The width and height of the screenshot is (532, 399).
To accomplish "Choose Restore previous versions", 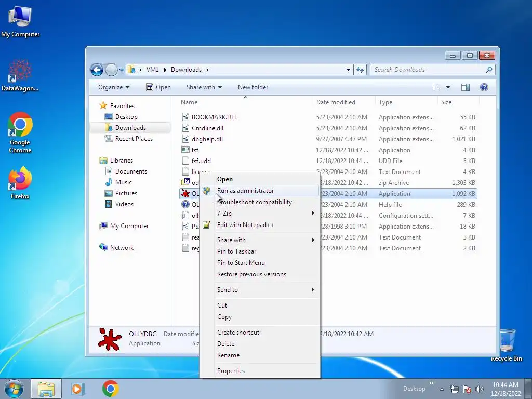I will click(x=251, y=274).
